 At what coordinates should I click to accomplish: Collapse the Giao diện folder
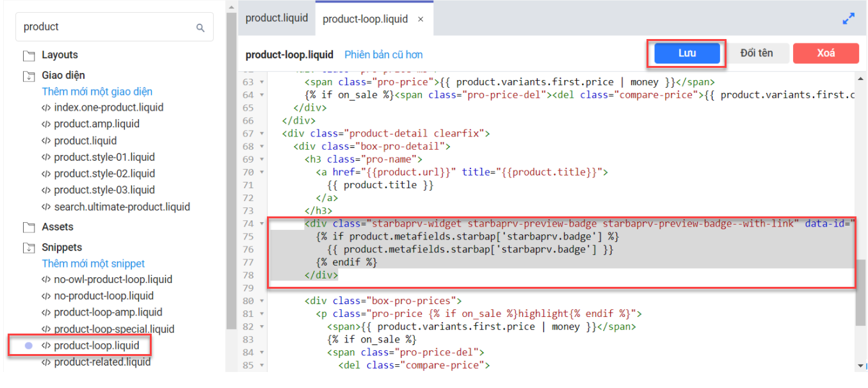coord(29,76)
